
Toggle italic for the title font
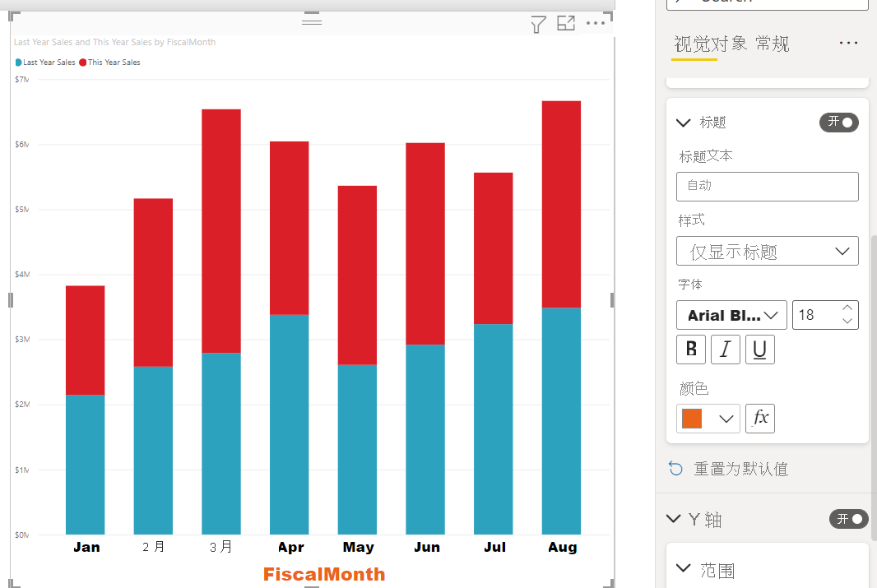tap(725, 350)
